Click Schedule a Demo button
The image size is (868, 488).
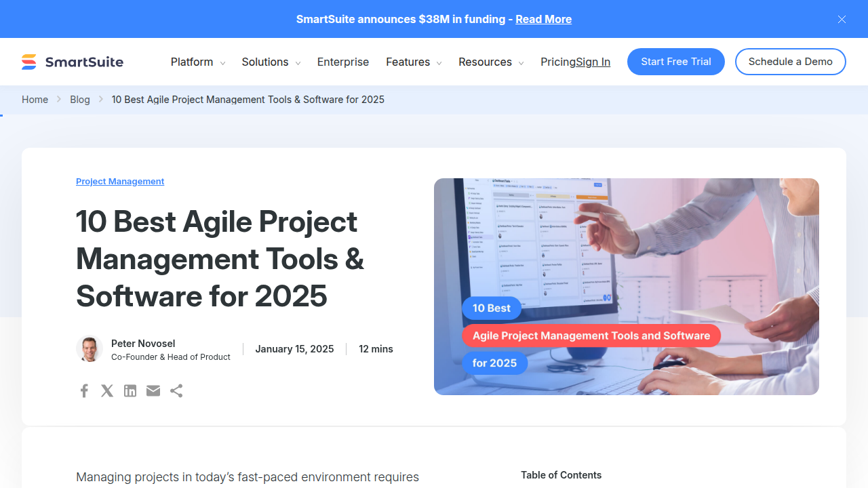point(791,62)
